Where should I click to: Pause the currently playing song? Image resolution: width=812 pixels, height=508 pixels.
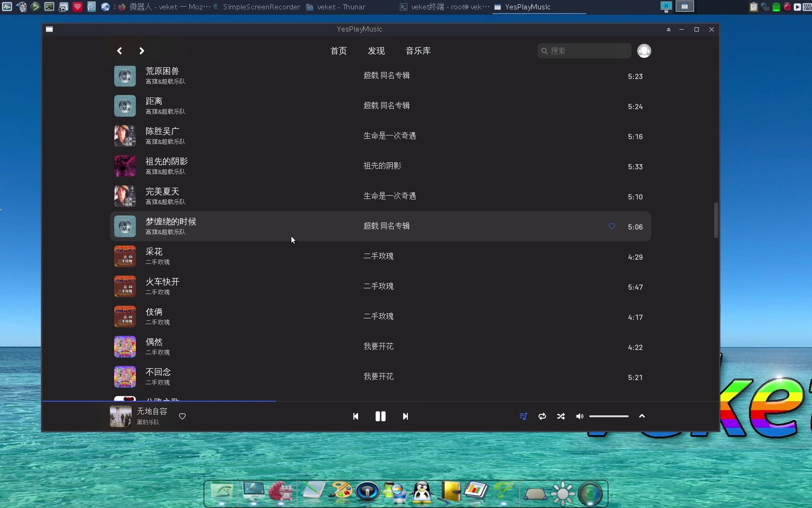click(380, 416)
